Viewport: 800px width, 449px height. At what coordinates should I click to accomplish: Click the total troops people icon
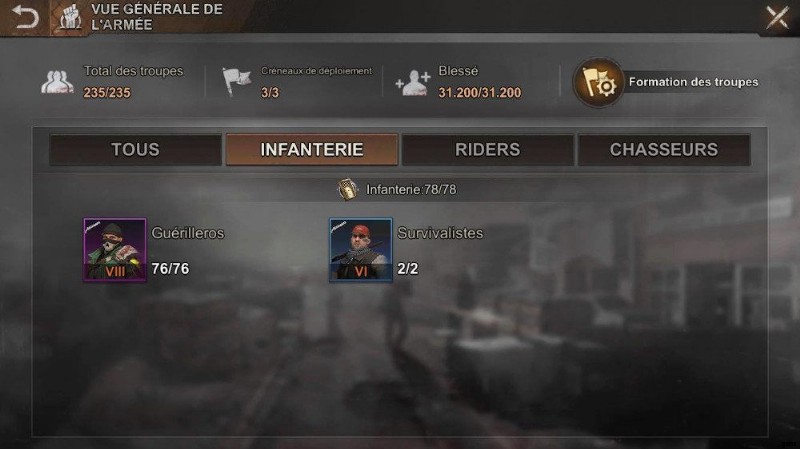(x=57, y=82)
